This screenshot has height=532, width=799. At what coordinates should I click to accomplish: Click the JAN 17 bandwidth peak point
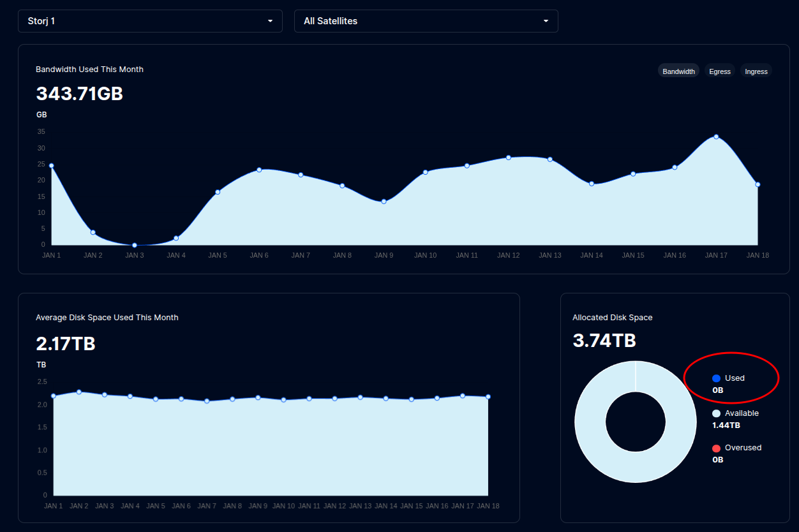point(716,137)
